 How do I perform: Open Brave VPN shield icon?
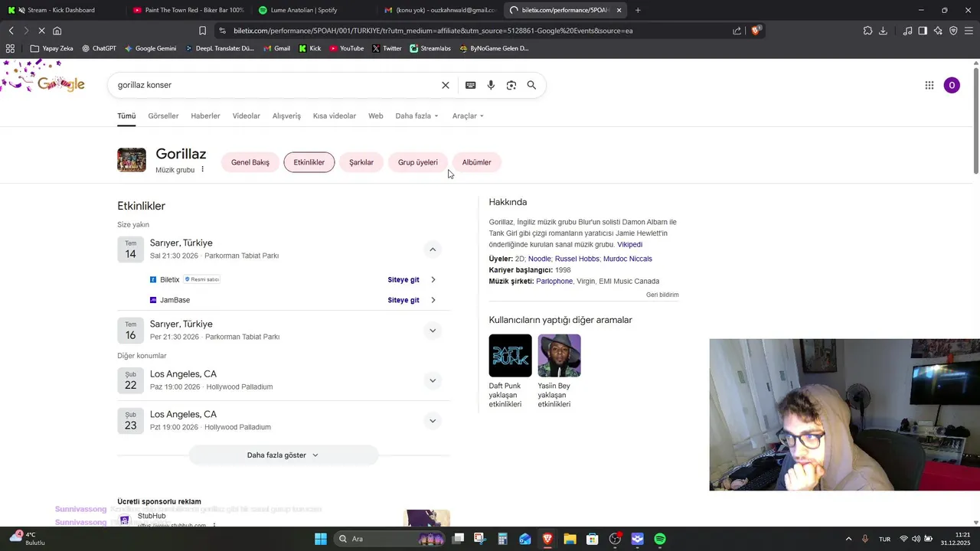pos(953,31)
